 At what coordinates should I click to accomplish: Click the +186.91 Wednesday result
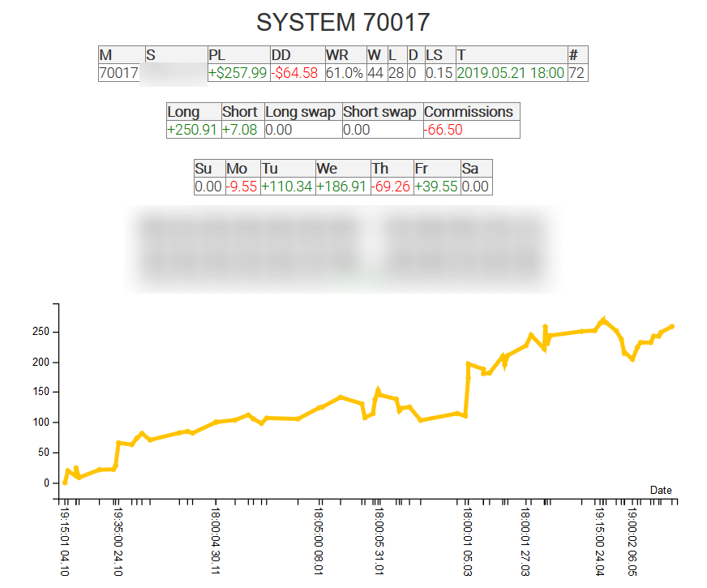point(341,187)
